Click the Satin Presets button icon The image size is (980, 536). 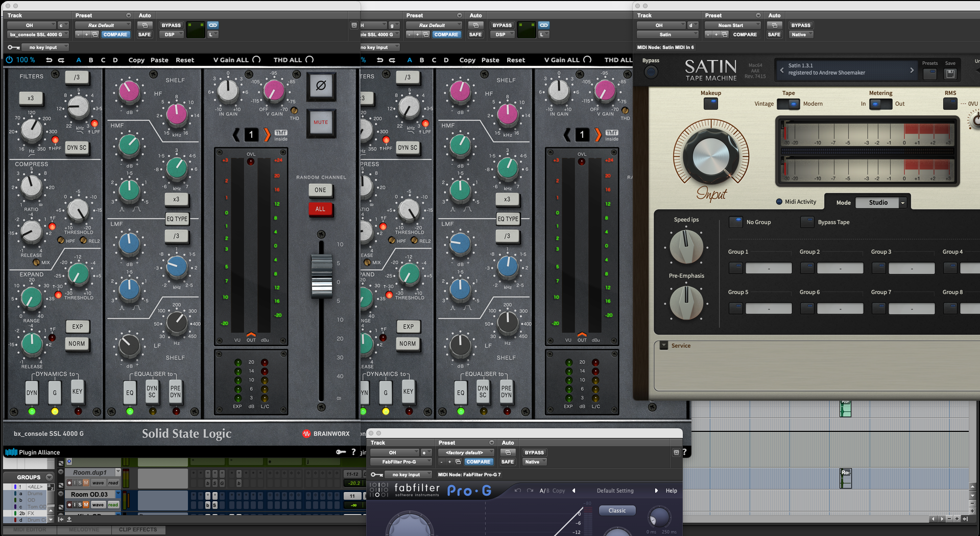pyautogui.click(x=930, y=74)
